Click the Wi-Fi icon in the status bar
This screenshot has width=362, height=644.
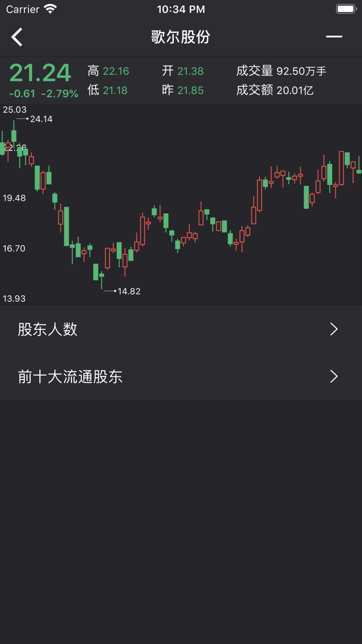coord(51,8)
